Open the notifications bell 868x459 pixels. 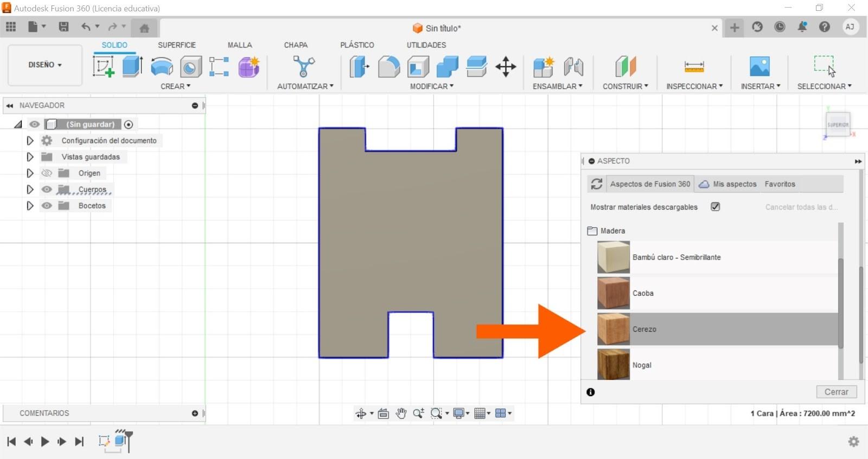pos(802,27)
